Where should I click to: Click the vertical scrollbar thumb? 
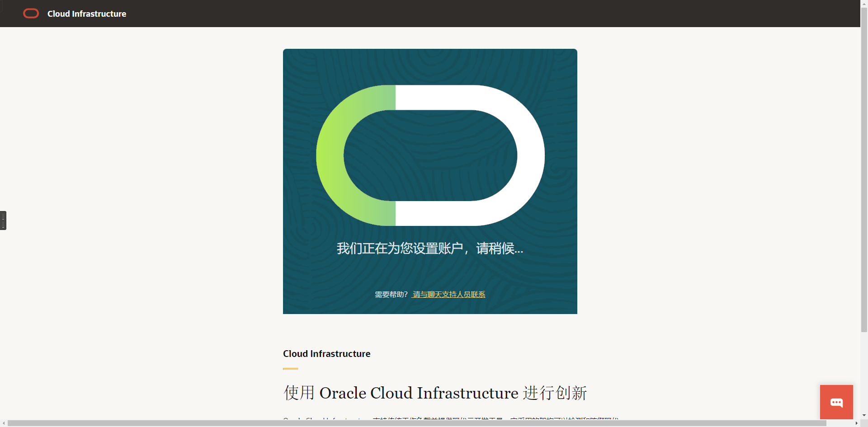click(864, 169)
